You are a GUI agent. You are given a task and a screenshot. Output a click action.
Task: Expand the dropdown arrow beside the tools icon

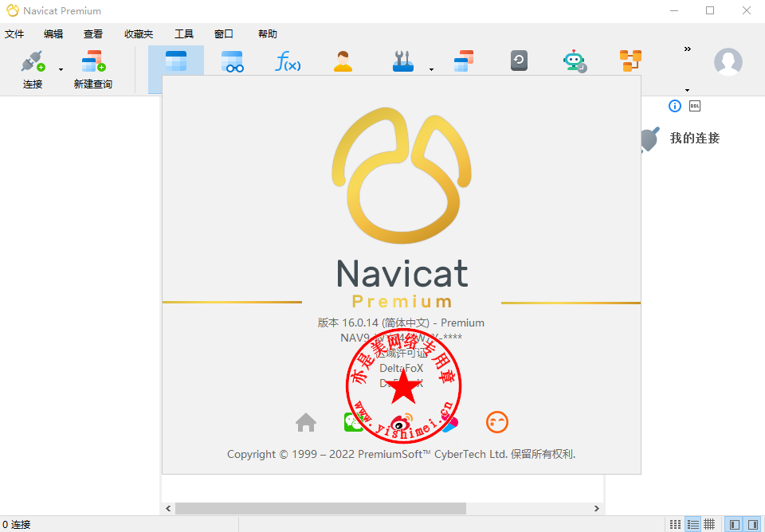pos(431,70)
